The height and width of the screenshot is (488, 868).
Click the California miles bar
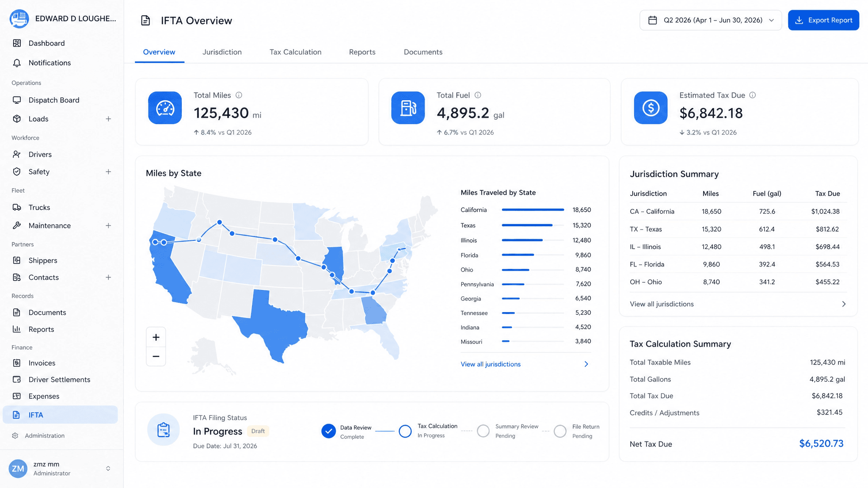pos(533,210)
